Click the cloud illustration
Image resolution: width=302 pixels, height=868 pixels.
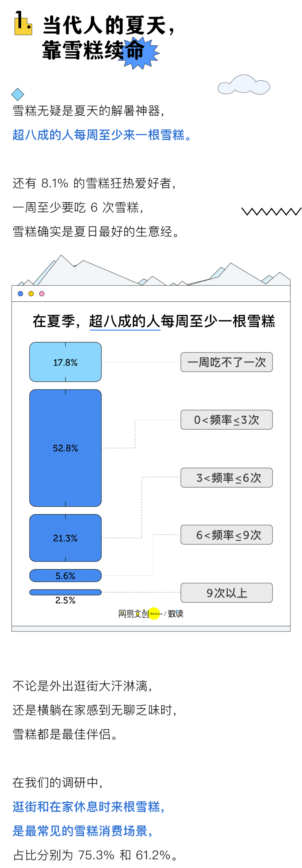coord(244,84)
